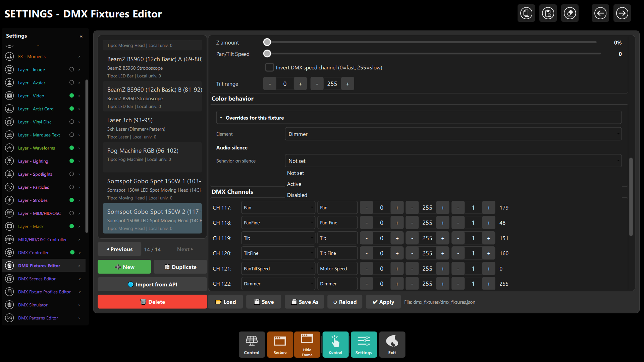Viewport: 644px width, 362px height.
Task: Open the Control grid icon in bottom bar
Action: click(252, 345)
